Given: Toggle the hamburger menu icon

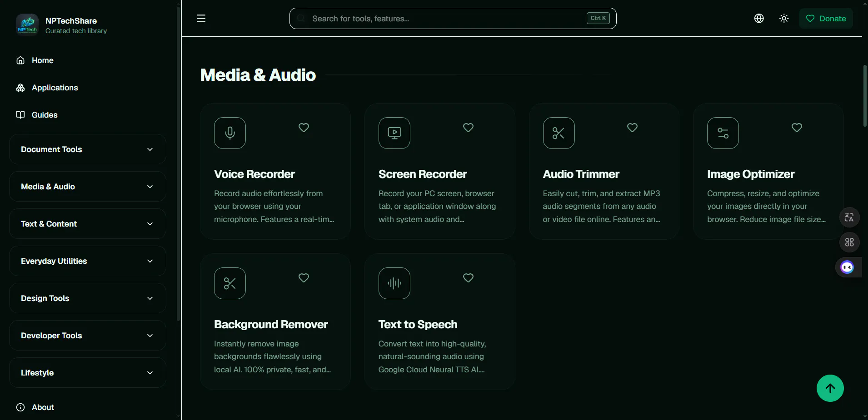Looking at the screenshot, I should coord(201,19).
